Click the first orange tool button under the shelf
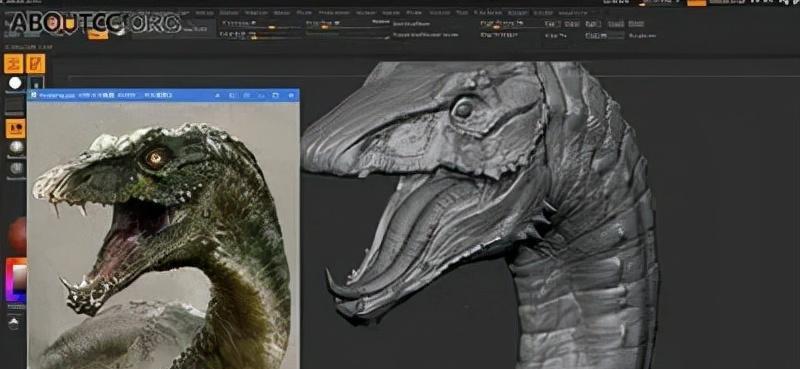Viewport: 800px width, 369px height. click(13, 64)
